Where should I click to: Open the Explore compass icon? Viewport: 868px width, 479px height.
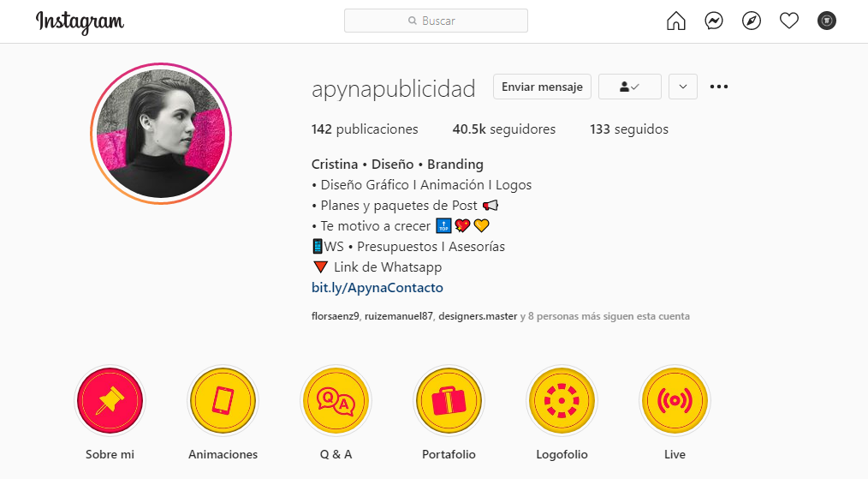point(752,21)
